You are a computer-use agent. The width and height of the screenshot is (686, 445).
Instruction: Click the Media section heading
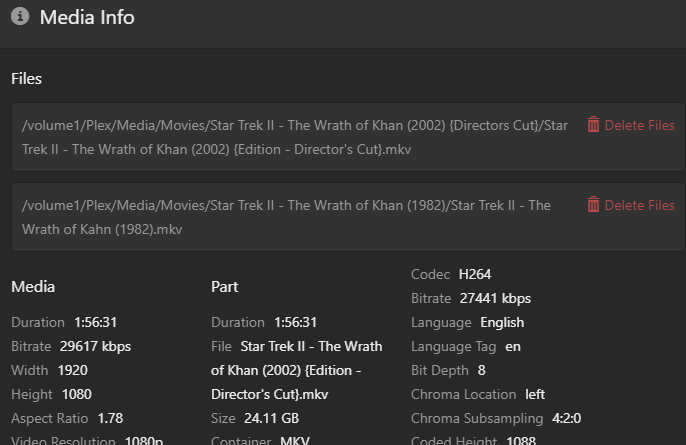tap(33, 287)
